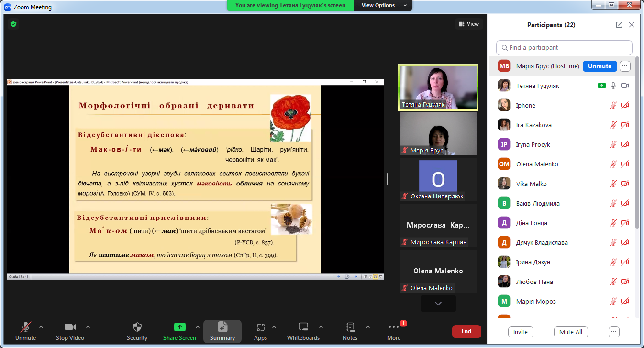Open the More menu in toolbar

[x=394, y=327]
